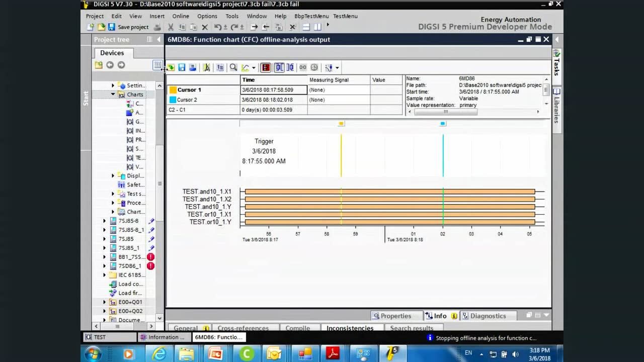Click the Adobe Reader icon in taskbar
Image resolution: width=644 pixels, height=362 pixels.
[x=333, y=354]
